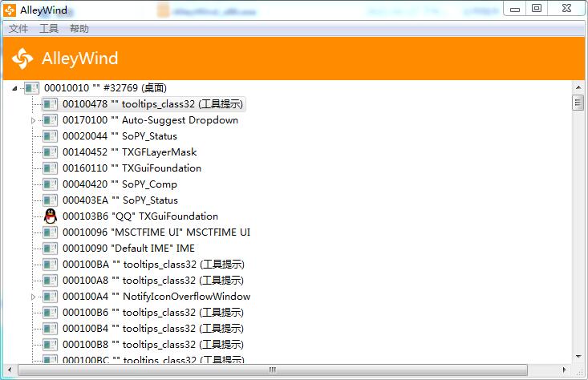This screenshot has height=380, width=588.
Task: Click window icon of 000100A4 NotifyIconOverflowWindow
Action: point(50,297)
